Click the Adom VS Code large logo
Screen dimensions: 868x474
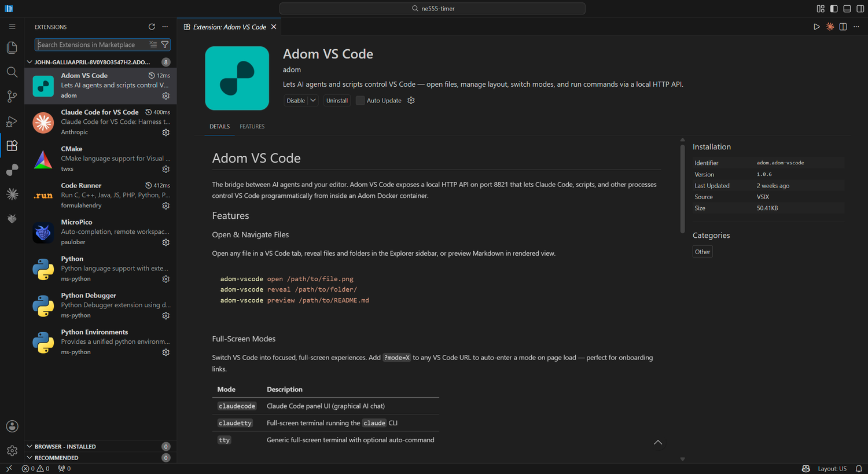237,78
